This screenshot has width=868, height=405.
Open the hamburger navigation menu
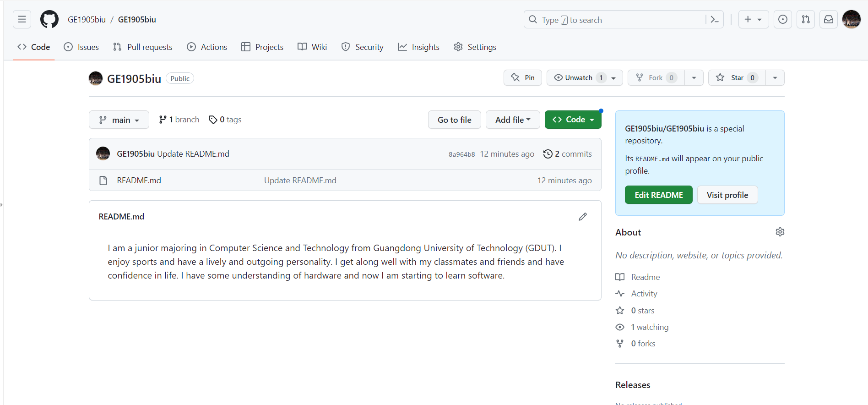coord(22,20)
